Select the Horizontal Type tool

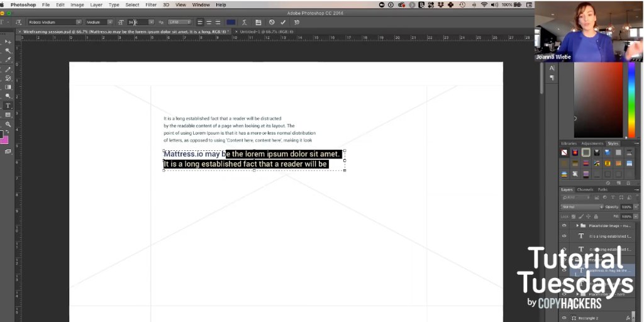tap(8, 106)
